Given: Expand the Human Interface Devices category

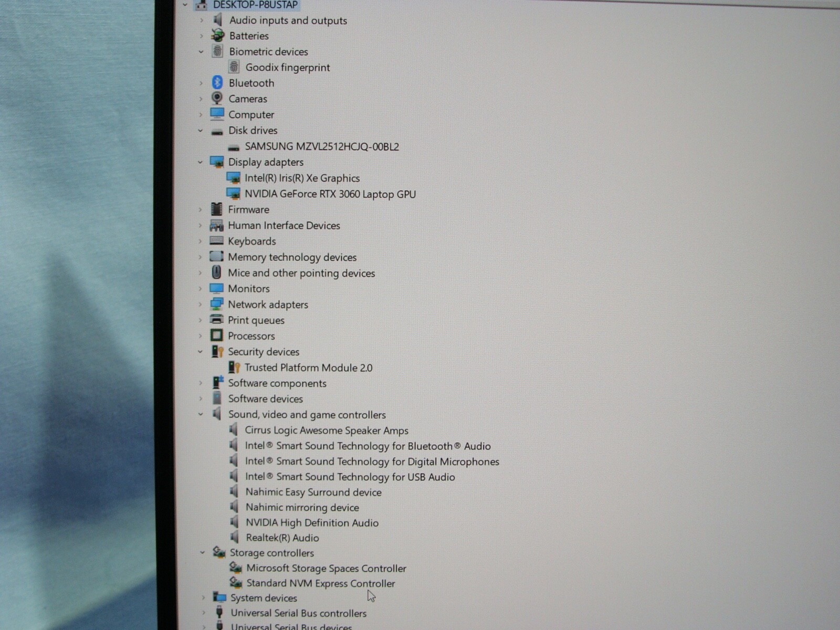Looking at the screenshot, I should coord(202,225).
